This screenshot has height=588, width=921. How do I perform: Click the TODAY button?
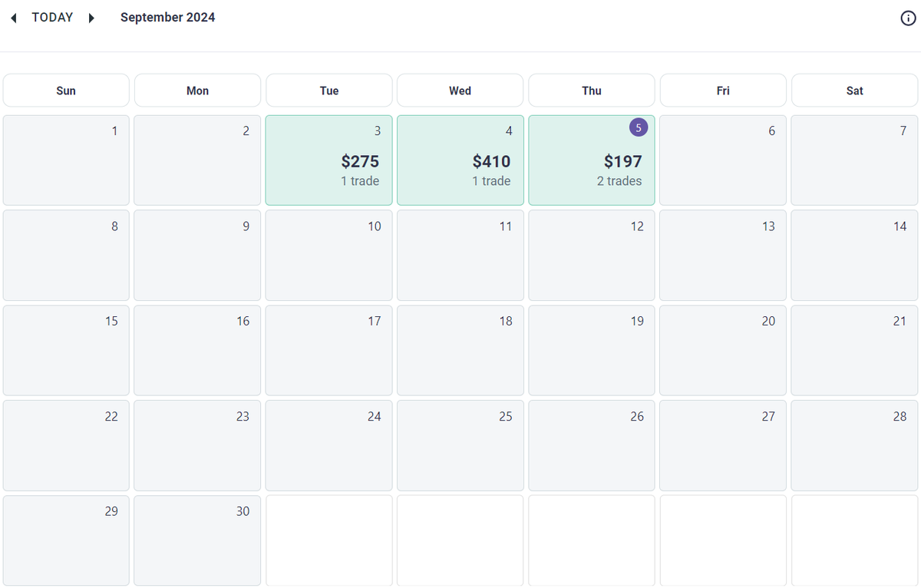(x=52, y=18)
